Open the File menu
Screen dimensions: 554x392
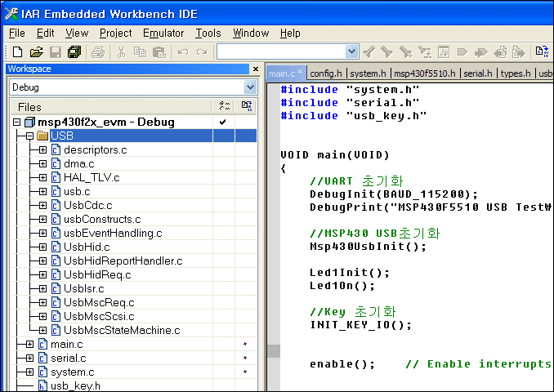pyautogui.click(x=17, y=33)
